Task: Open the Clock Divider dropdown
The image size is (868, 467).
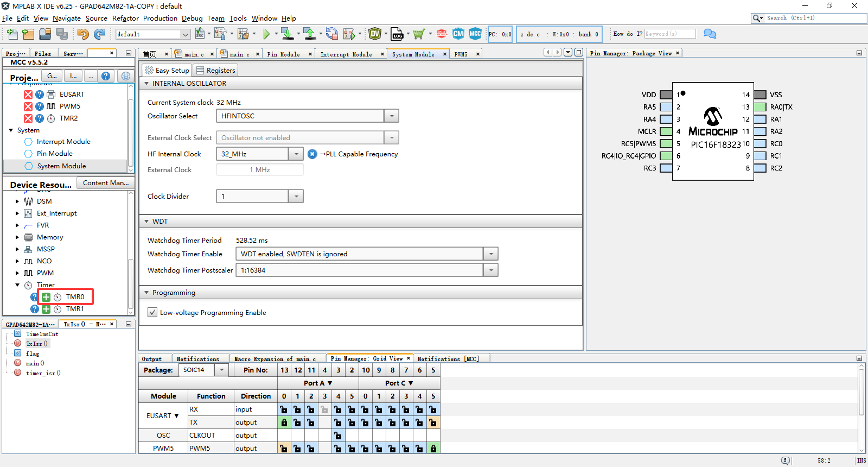Action: (x=296, y=196)
